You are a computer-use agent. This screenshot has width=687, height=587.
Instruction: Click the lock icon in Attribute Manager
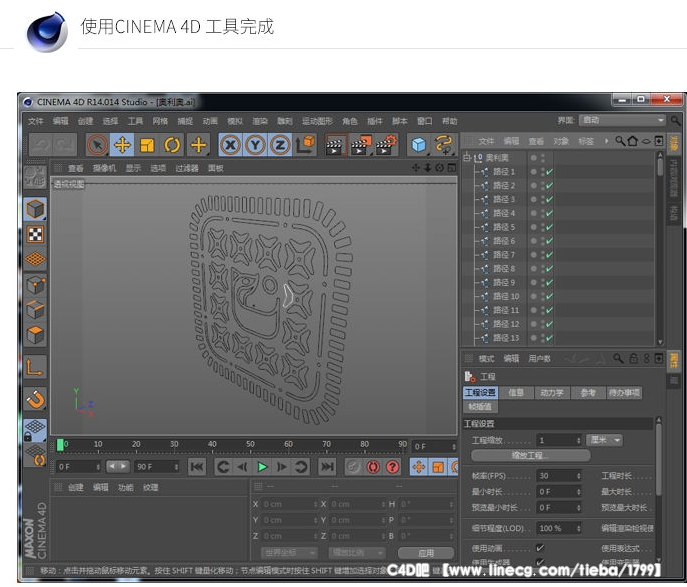[634, 358]
